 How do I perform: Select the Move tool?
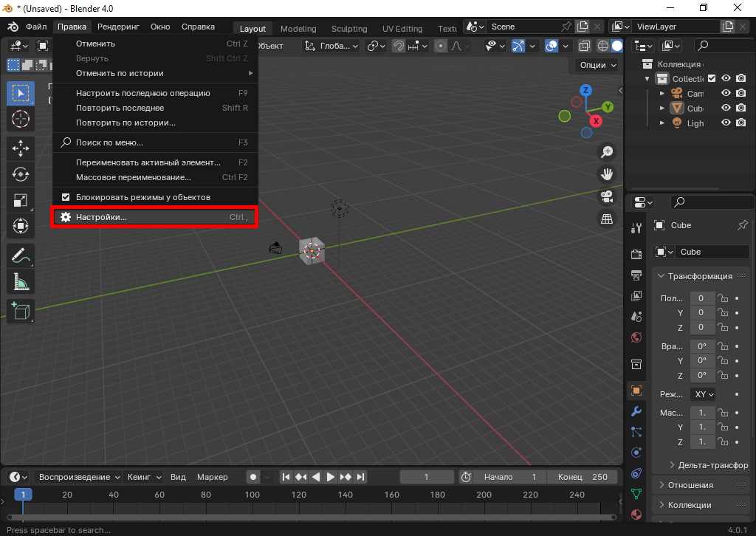point(21,148)
